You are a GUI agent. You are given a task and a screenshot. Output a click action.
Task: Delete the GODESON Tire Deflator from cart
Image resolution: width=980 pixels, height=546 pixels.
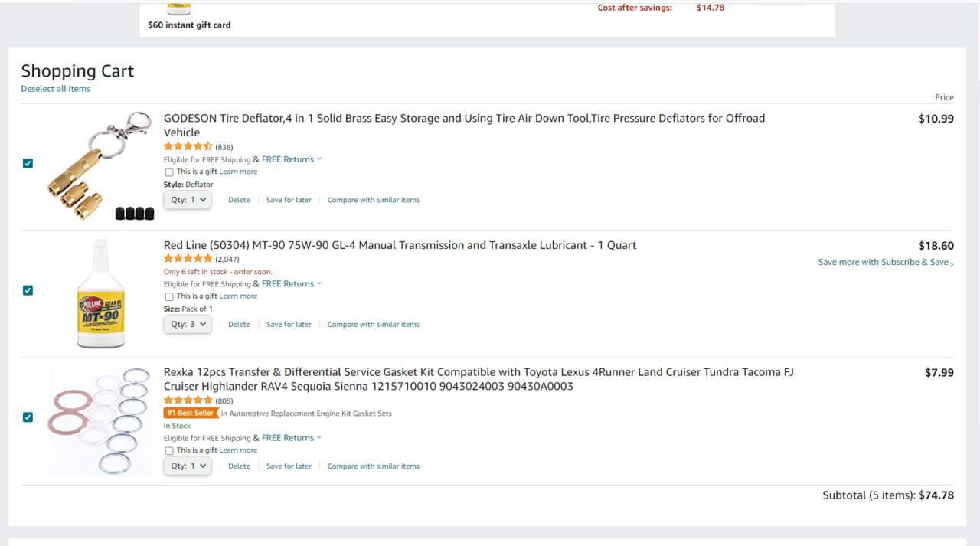click(x=239, y=200)
